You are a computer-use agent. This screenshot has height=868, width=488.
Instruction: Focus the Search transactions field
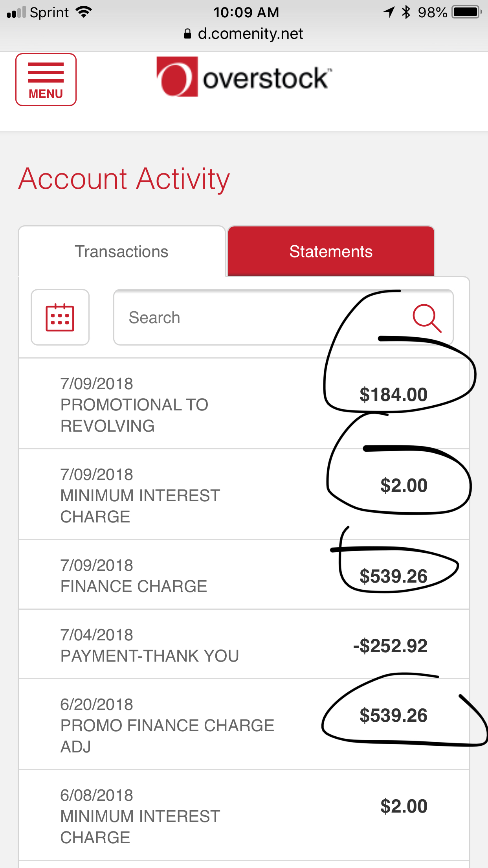pyautogui.click(x=283, y=317)
